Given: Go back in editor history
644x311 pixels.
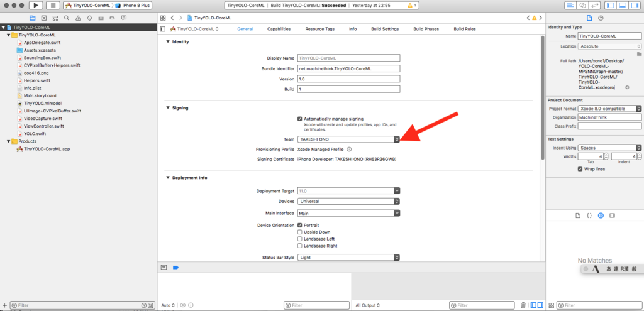Looking at the screenshot, I should (172, 18).
